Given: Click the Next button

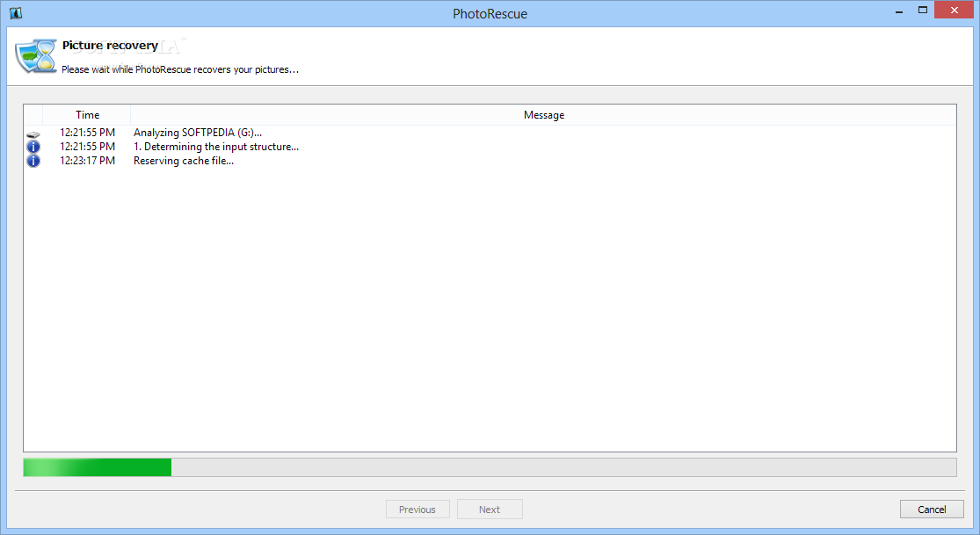Looking at the screenshot, I should (490, 510).
